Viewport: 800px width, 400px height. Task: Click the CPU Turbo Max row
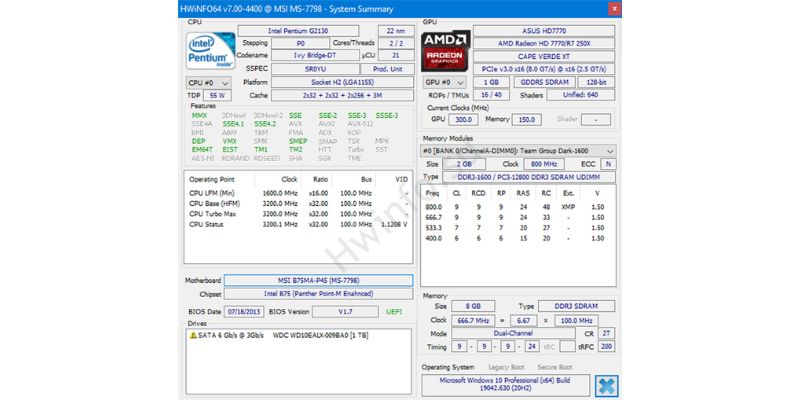tap(298, 214)
